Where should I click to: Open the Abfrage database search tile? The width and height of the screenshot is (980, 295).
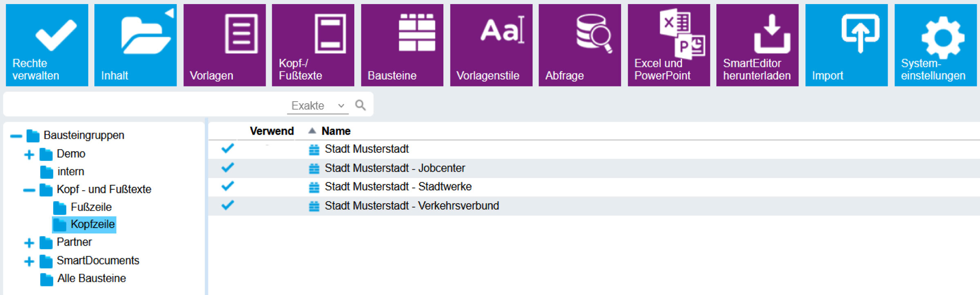click(580, 45)
